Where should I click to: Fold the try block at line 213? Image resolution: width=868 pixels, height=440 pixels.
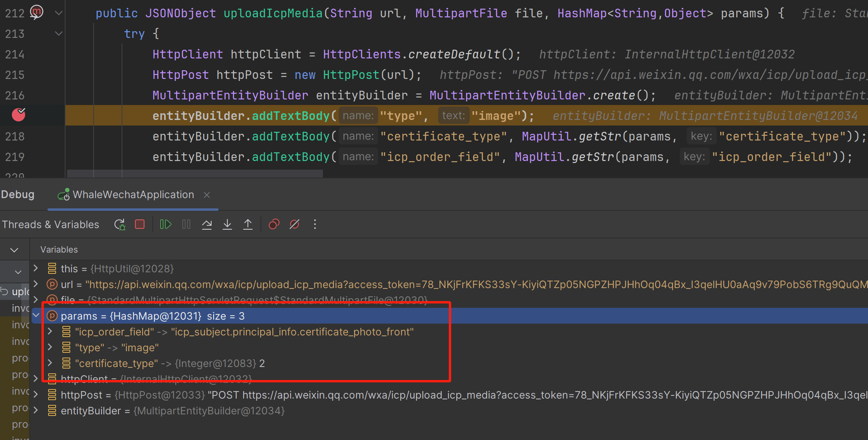58,34
